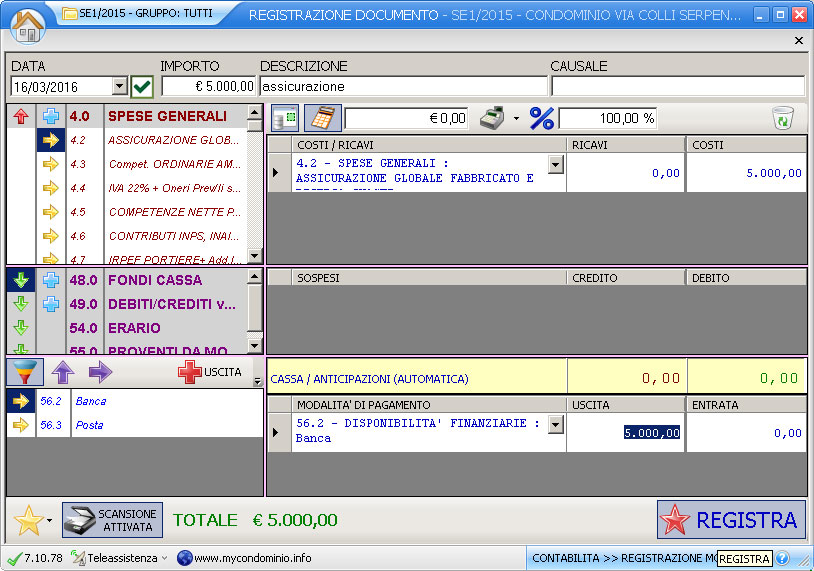Click the cash register icon
Image resolution: width=814 pixels, height=571 pixels.
490,118
